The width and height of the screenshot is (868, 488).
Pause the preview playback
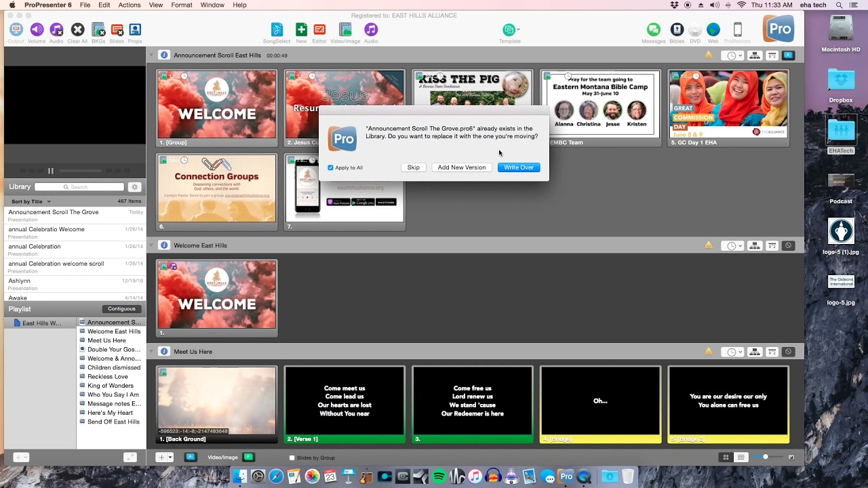click(x=50, y=171)
